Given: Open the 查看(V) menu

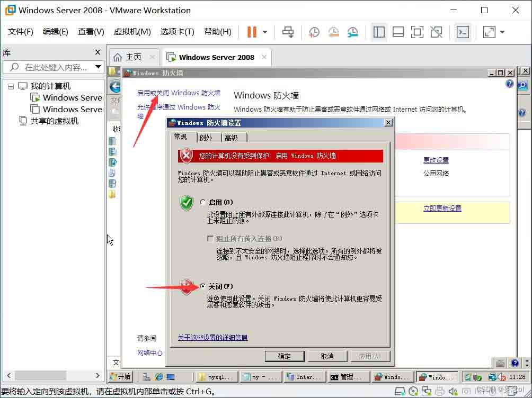Looking at the screenshot, I should coord(91,32).
